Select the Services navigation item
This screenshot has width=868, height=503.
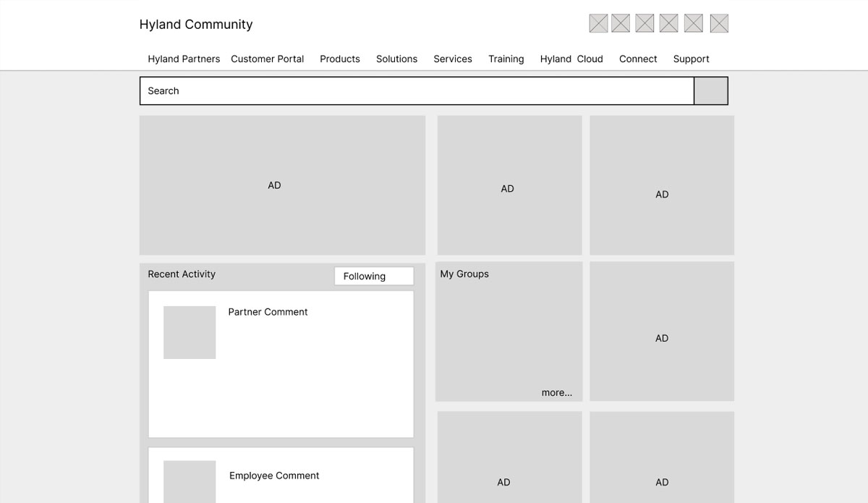452,59
